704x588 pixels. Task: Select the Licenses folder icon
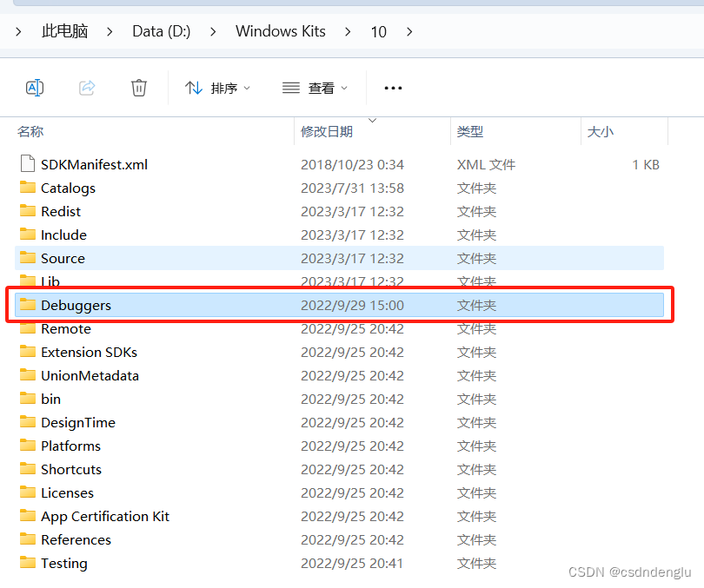click(28, 492)
